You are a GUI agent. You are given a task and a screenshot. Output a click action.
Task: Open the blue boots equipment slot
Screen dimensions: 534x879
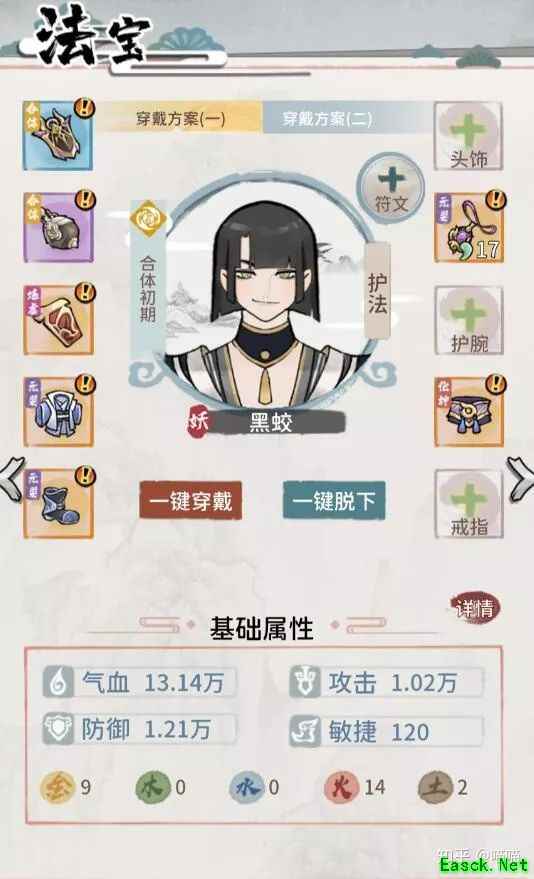[x=58, y=504]
